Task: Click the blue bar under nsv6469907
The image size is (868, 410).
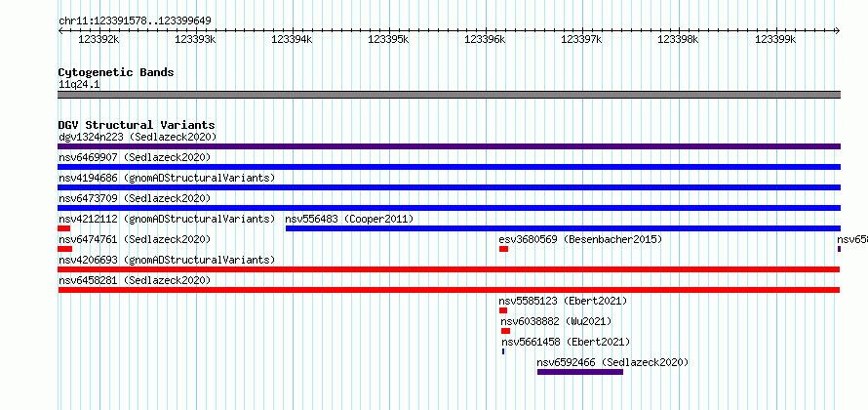Action: [x=449, y=167]
